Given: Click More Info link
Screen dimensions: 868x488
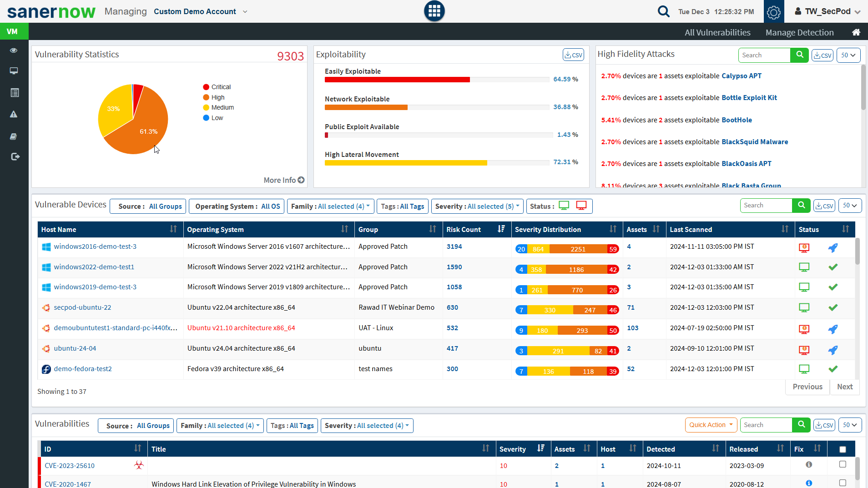Looking at the screenshot, I should [283, 180].
